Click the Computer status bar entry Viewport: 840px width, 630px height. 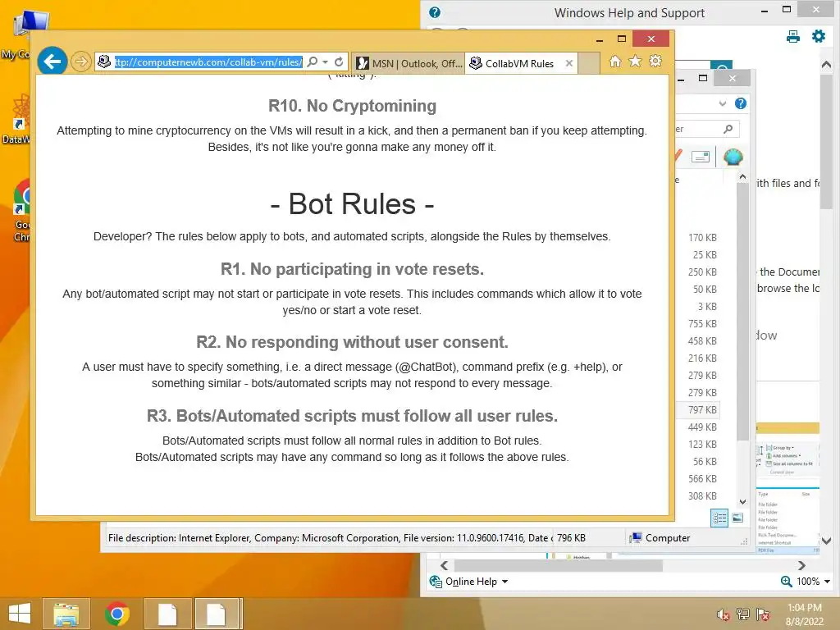(x=660, y=538)
